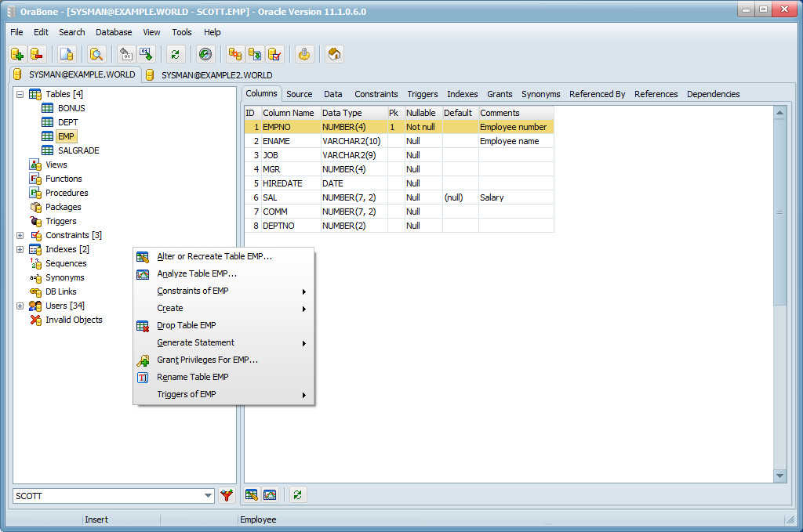Image resolution: width=803 pixels, height=532 pixels.
Task: Click the Procedures node icon in tree
Action: tap(35, 193)
